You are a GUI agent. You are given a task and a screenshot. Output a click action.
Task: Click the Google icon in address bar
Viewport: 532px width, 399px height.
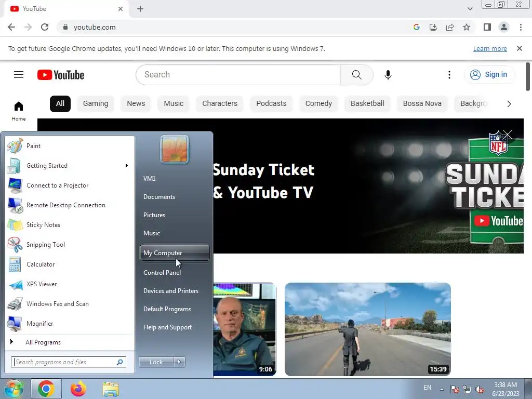coord(417,27)
